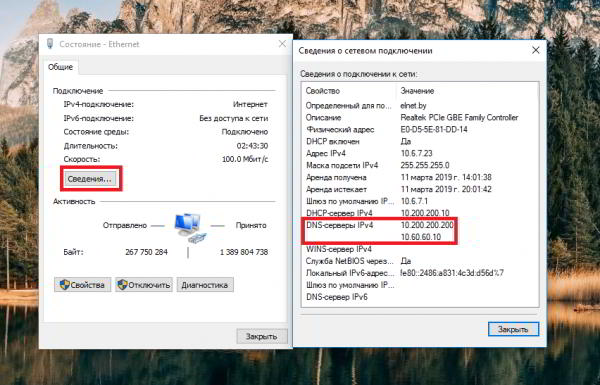
Task: Click the IPv6-подключение label
Action: tap(99, 118)
